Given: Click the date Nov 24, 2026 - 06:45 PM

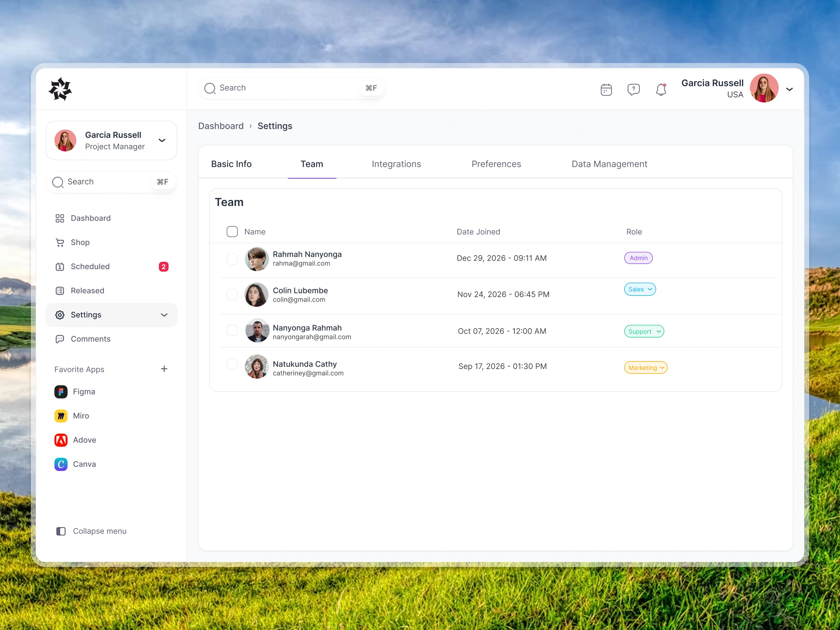Looking at the screenshot, I should [x=503, y=295].
